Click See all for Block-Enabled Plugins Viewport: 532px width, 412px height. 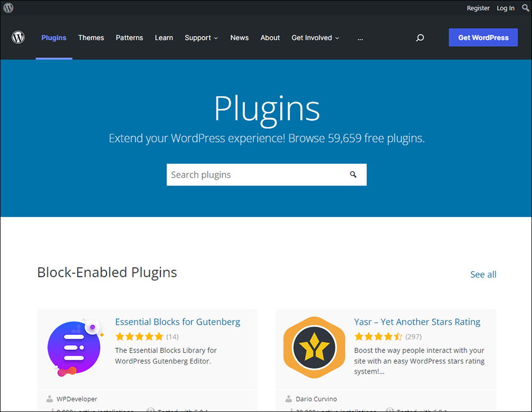(x=483, y=274)
